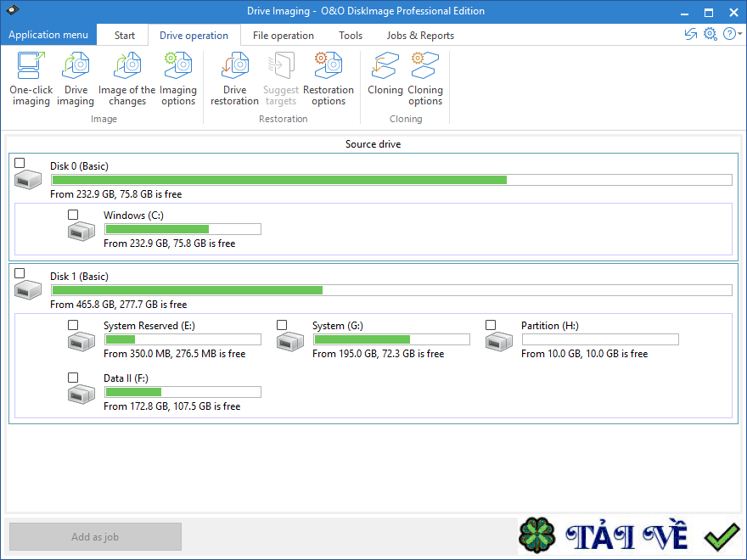Open the Application menu
Screen dimensions: 747x560
coord(48,35)
